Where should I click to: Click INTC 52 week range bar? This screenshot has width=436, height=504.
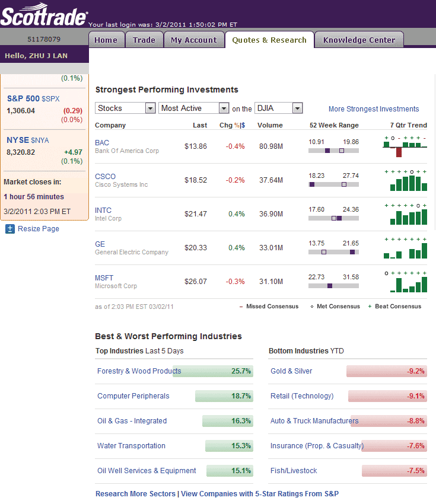click(x=333, y=218)
